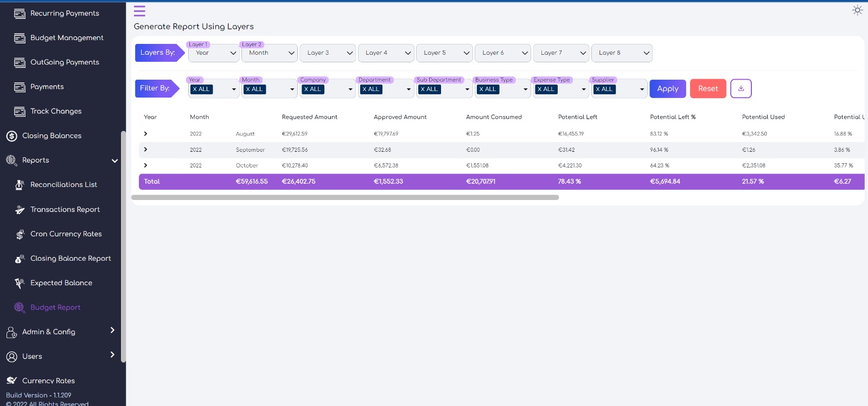
Task: Click the Currency Rates handshake icon
Action: 11,381
